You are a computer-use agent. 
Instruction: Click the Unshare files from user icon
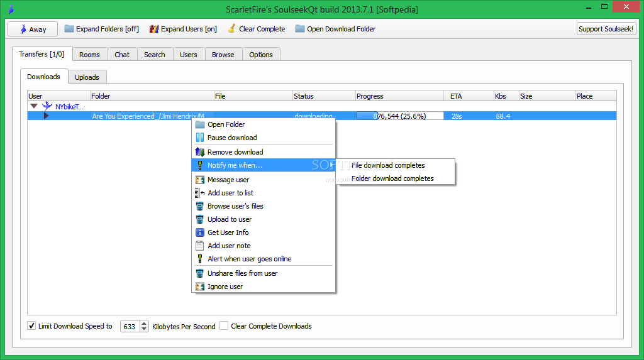pos(200,273)
